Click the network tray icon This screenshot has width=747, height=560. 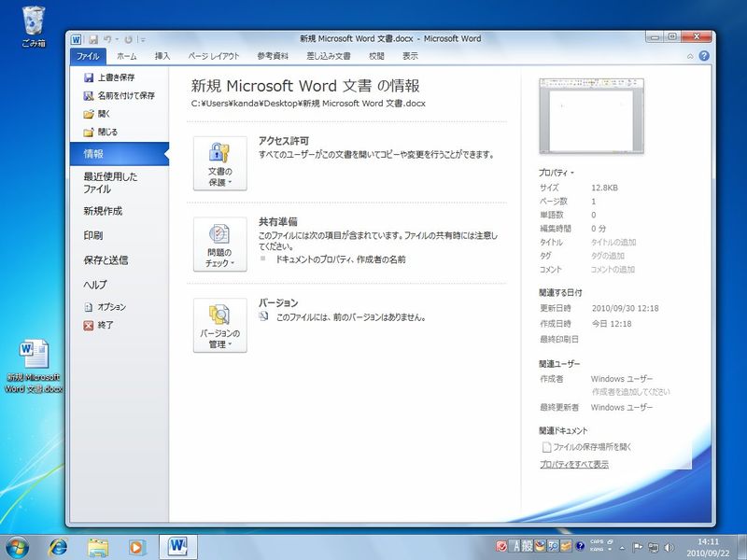[x=654, y=547]
